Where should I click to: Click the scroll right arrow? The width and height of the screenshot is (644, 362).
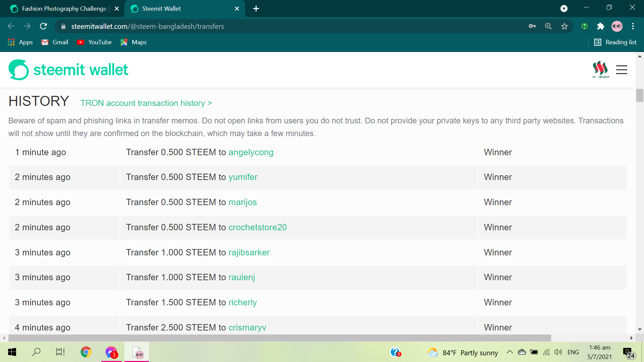click(x=632, y=338)
